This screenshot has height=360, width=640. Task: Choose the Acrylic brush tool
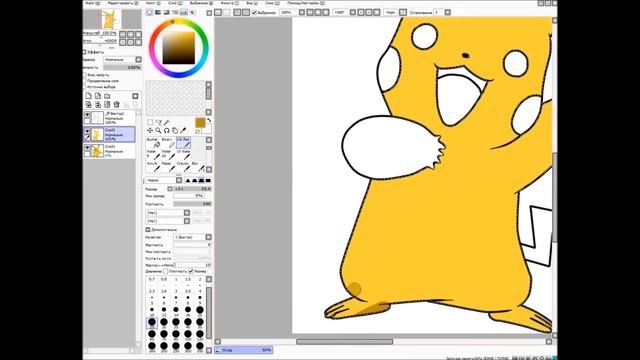[153, 166]
